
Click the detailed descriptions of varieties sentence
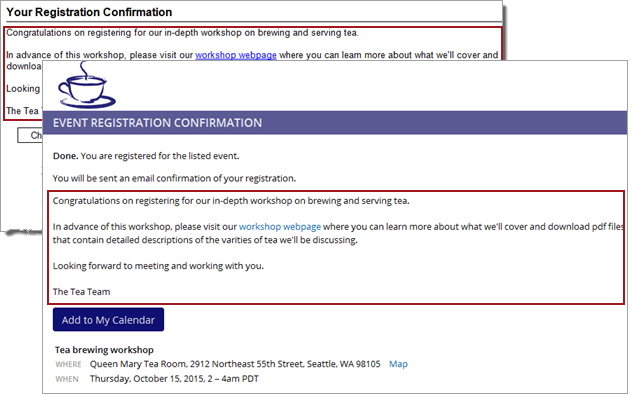(205, 240)
